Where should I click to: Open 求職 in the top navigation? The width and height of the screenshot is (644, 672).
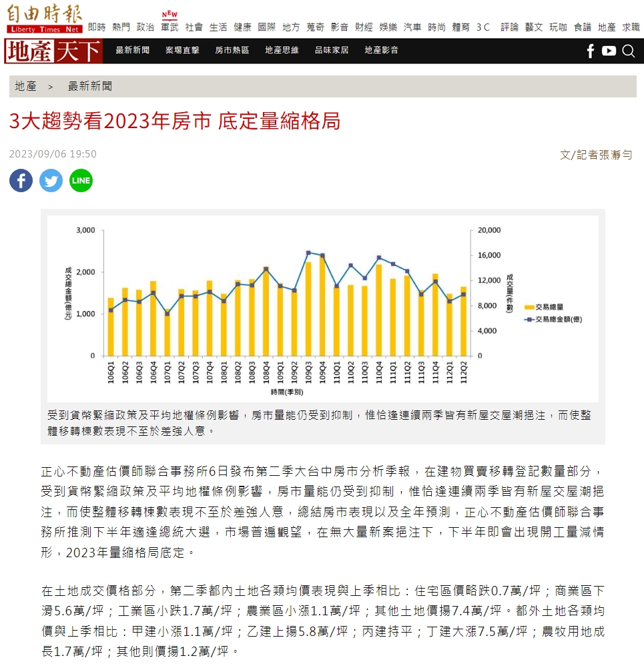click(631, 27)
